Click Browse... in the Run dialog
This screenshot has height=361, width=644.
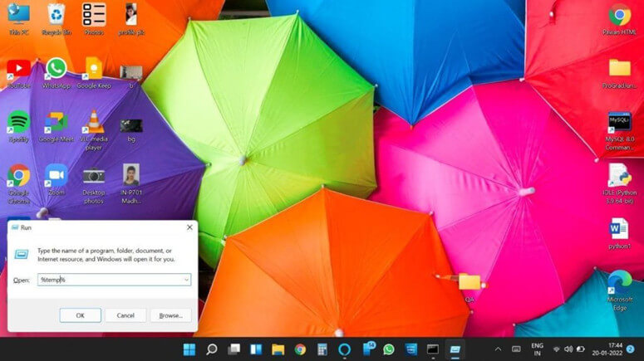[171, 315]
